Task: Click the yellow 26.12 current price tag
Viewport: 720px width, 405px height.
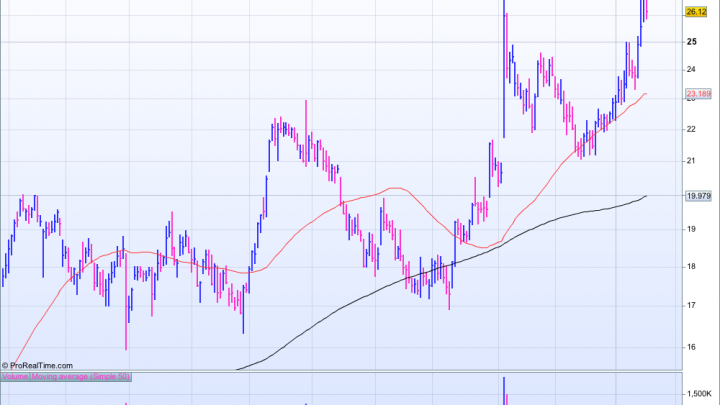Action: pos(696,12)
